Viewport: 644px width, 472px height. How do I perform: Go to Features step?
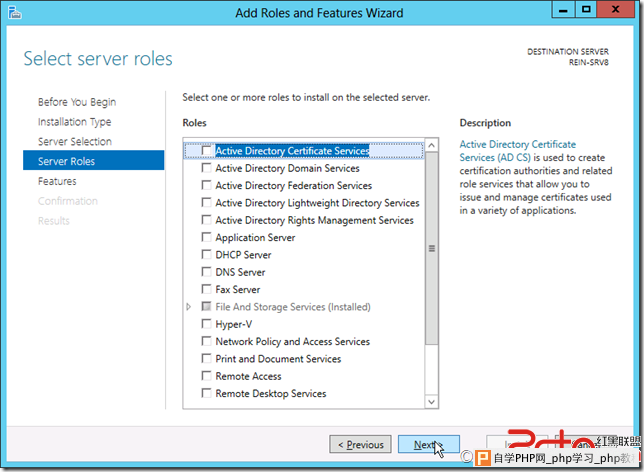(x=57, y=181)
